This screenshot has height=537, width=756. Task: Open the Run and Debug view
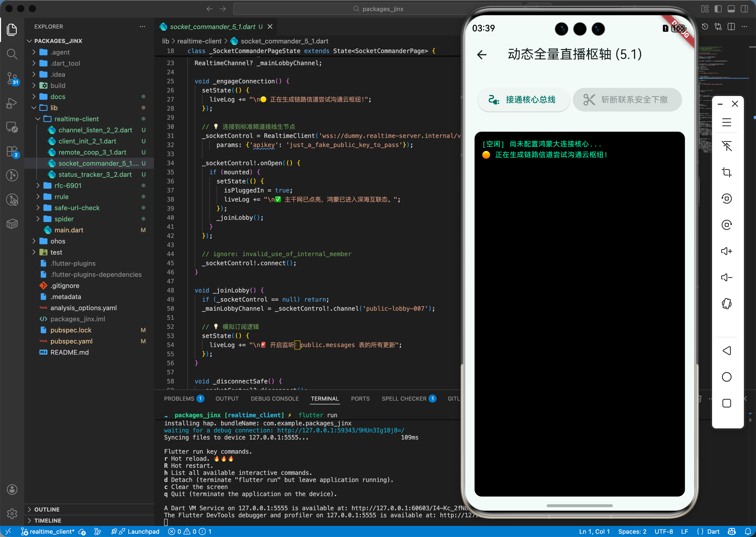tap(12, 103)
